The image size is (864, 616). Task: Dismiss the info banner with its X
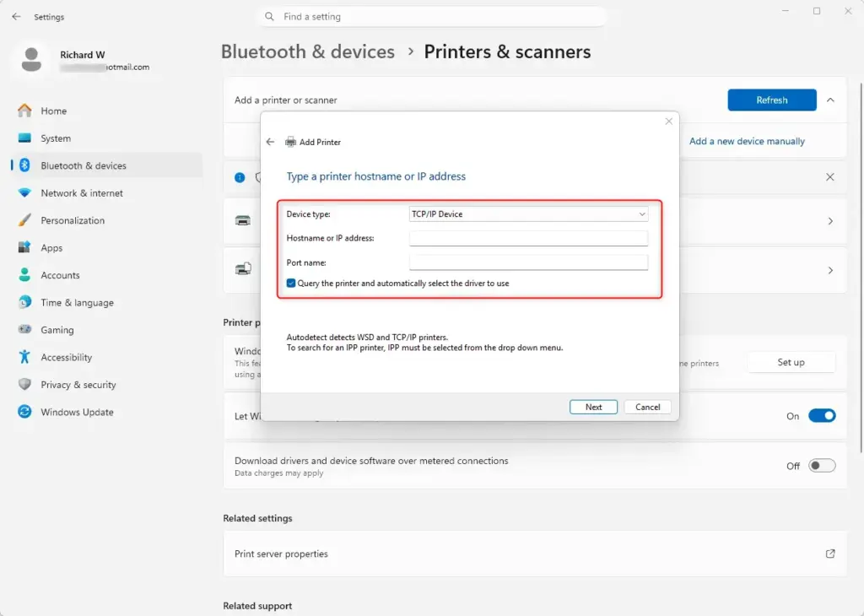click(x=830, y=177)
